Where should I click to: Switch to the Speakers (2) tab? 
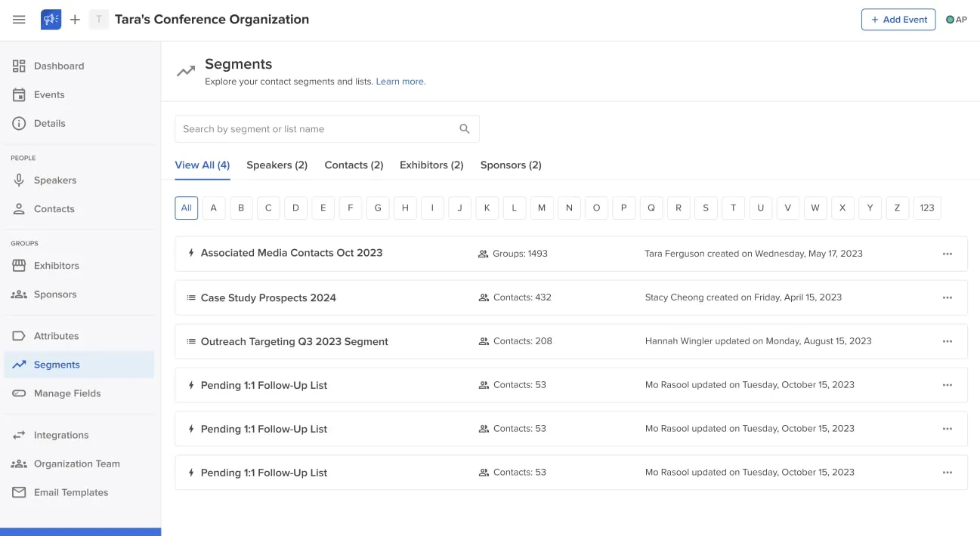277,165
